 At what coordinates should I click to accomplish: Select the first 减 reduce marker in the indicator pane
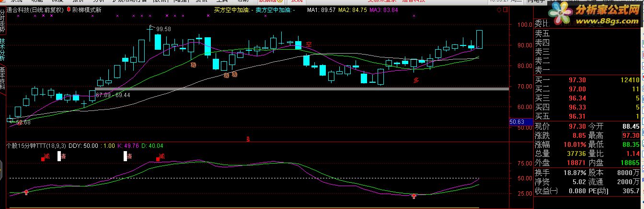(45, 156)
